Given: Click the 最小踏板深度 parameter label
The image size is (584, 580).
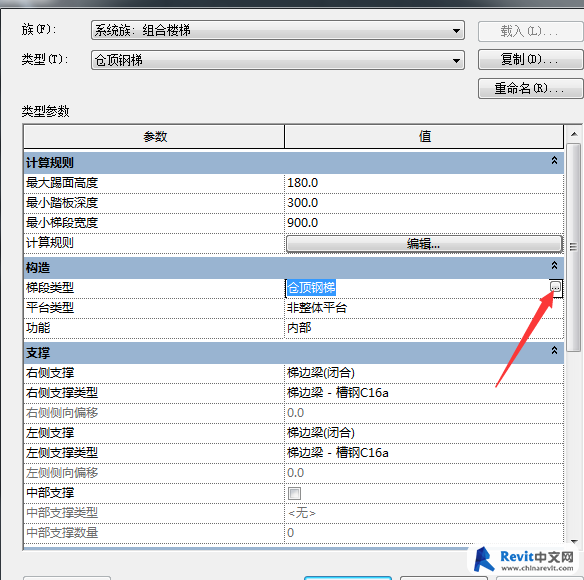Looking at the screenshot, I should pyautogui.click(x=62, y=203).
